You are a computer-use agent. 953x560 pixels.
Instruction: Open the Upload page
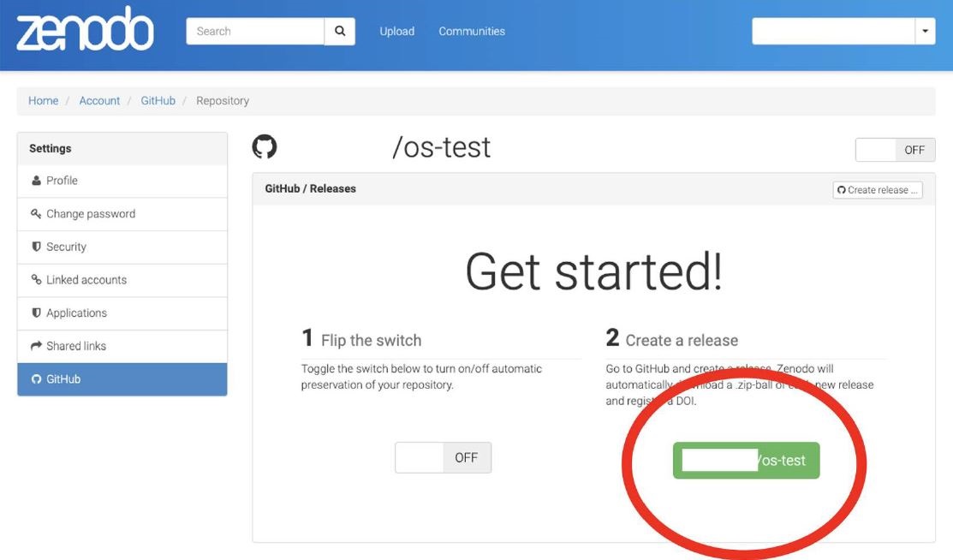(x=397, y=31)
